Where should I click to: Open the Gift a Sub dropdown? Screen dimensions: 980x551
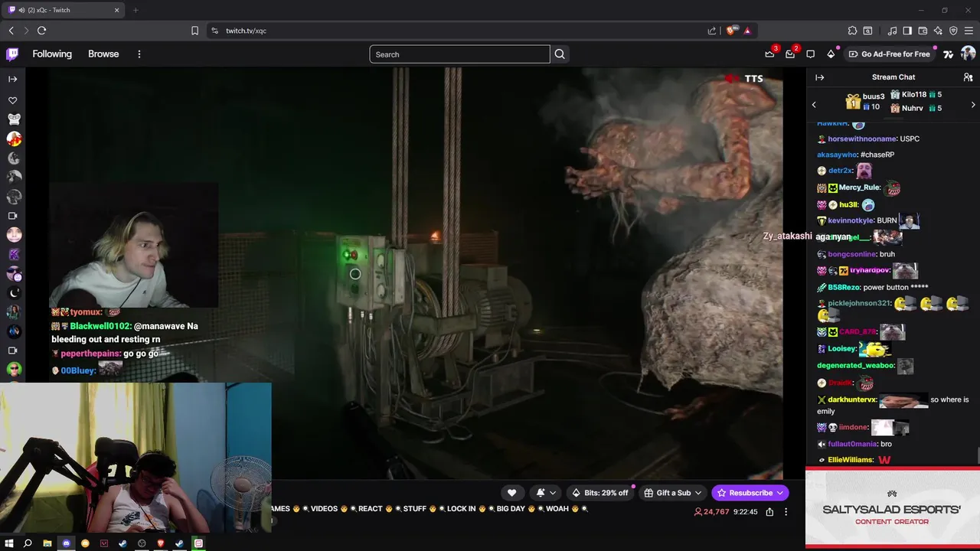click(673, 493)
